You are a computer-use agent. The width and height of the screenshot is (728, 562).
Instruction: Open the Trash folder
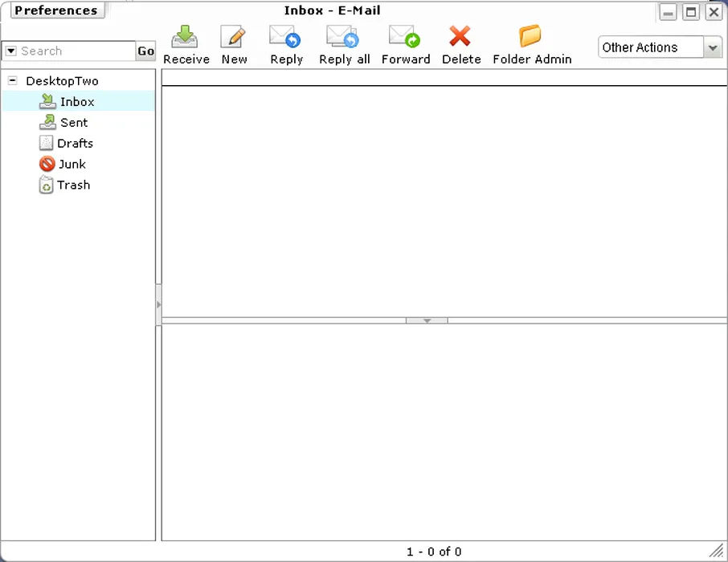coord(73,185)
